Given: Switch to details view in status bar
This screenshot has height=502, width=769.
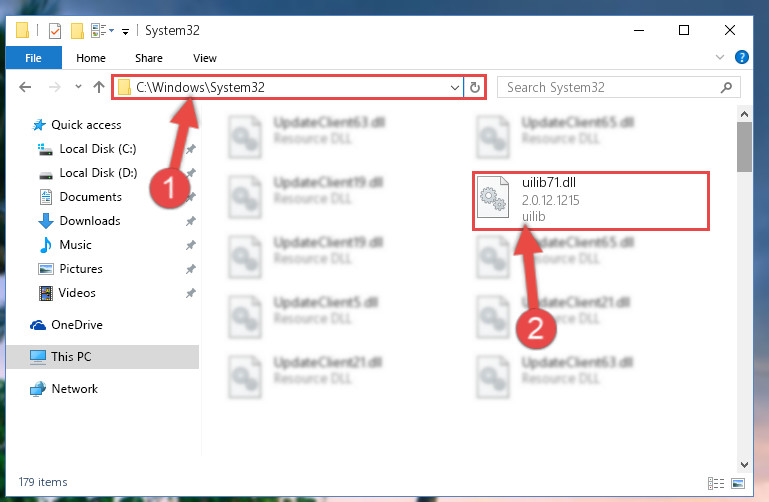Looking at the screenshot, I should point(716,483).
